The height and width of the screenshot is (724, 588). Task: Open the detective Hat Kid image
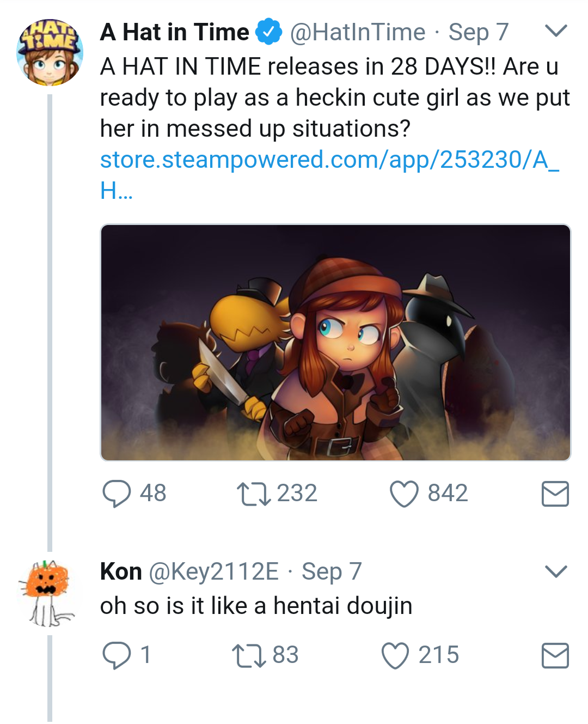[x=335, y=343]
